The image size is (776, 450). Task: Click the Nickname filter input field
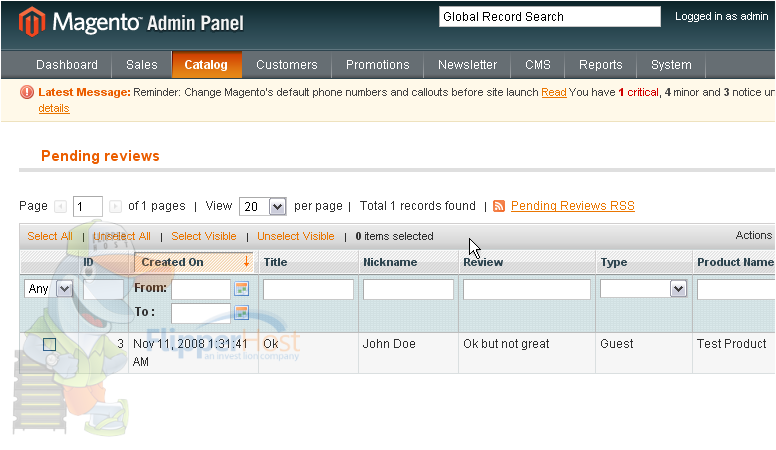(x=408, y=289)
